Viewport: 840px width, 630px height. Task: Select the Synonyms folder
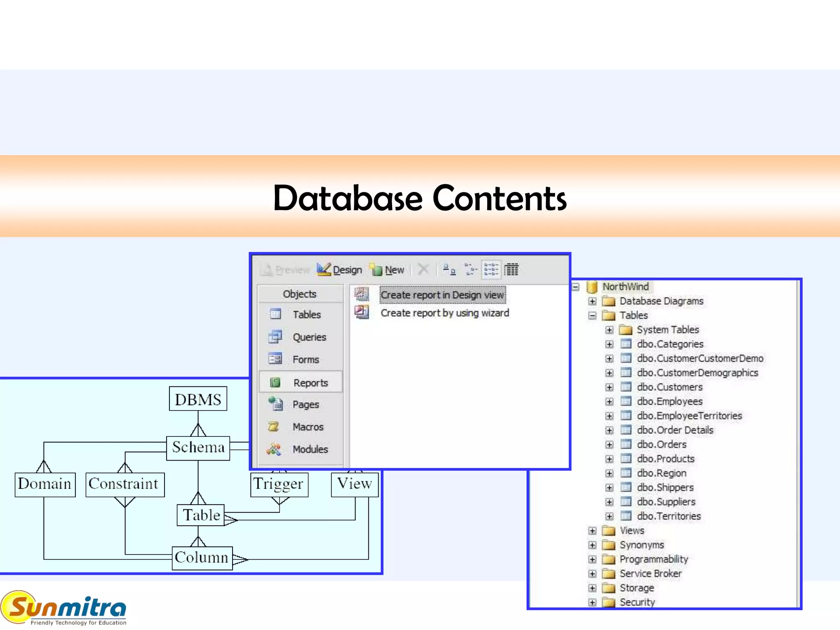pos(642,545)
